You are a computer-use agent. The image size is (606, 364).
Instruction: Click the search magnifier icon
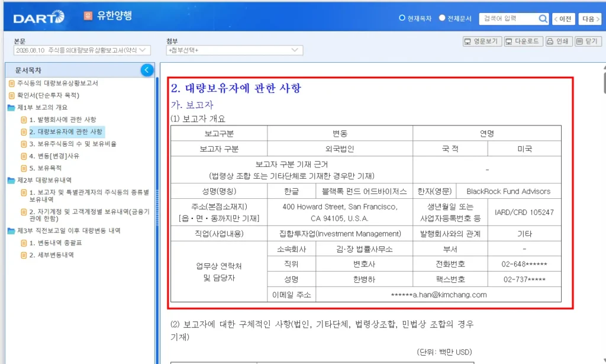pyautogui.click(x=543, y=18)
